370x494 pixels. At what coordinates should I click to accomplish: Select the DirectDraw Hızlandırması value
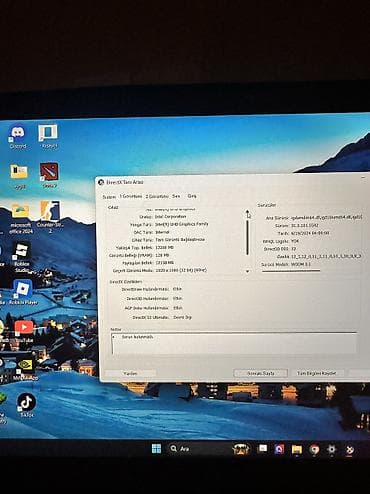tap(177, 289)
